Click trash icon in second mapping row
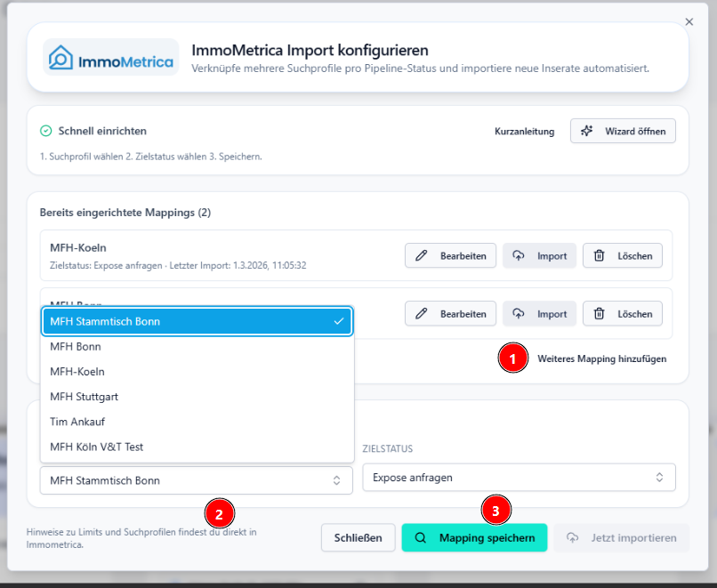 600,314
